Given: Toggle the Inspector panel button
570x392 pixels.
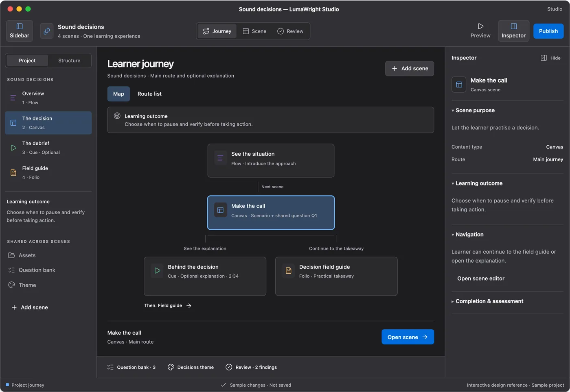Looking at the screenshot, I should pos(514,31).
